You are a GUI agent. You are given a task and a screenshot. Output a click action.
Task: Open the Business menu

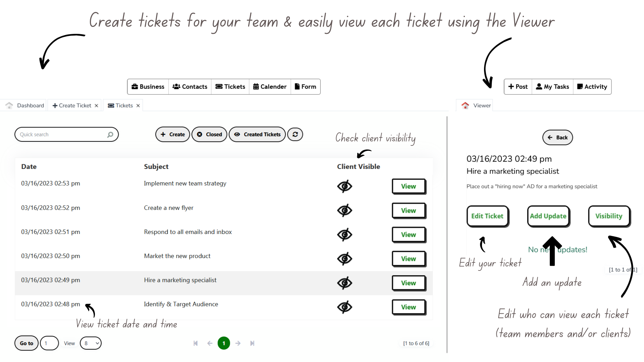[148, 87]
